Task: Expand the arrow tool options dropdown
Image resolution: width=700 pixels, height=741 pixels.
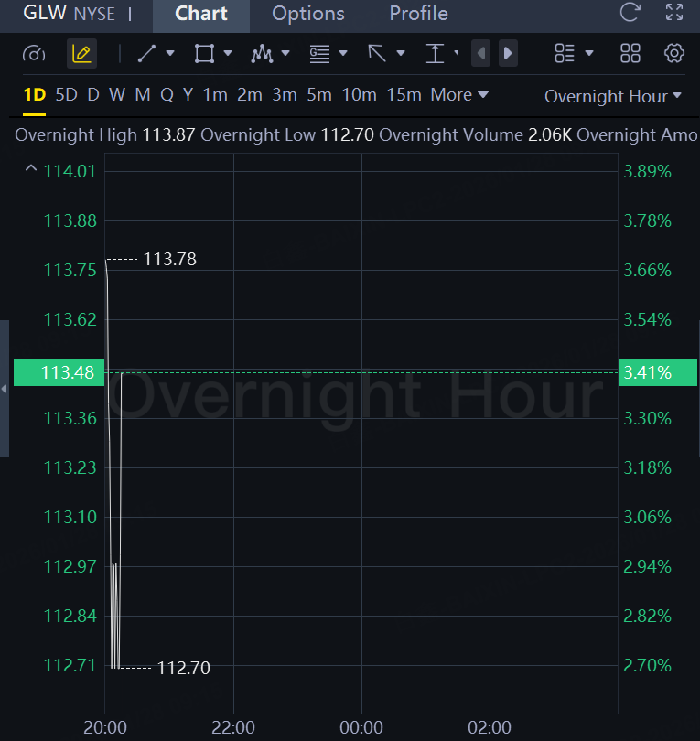Action: [401, 53]
